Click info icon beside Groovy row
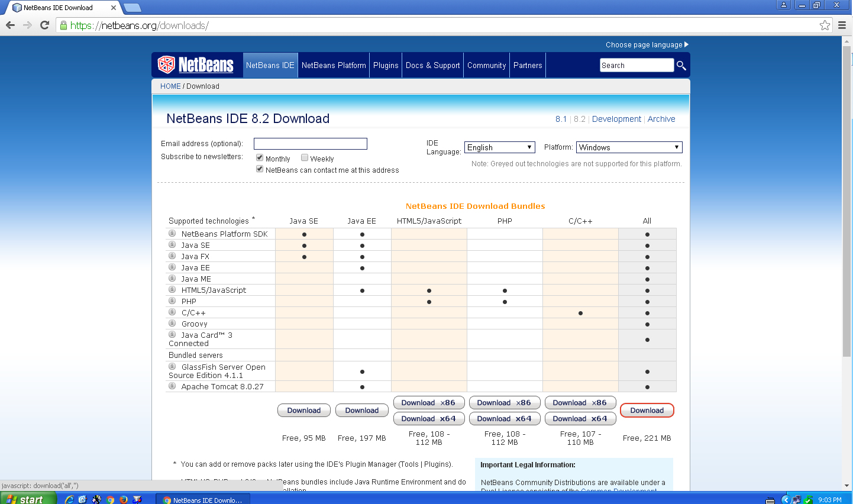Viewport: 853px width, 504px height. coord(172,324)
